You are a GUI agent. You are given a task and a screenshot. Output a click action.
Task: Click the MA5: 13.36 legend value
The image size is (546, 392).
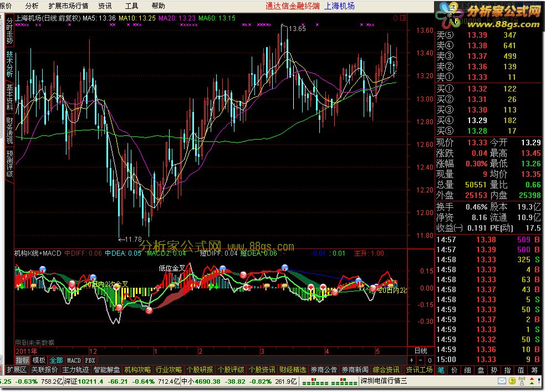[x=99, y=18]
